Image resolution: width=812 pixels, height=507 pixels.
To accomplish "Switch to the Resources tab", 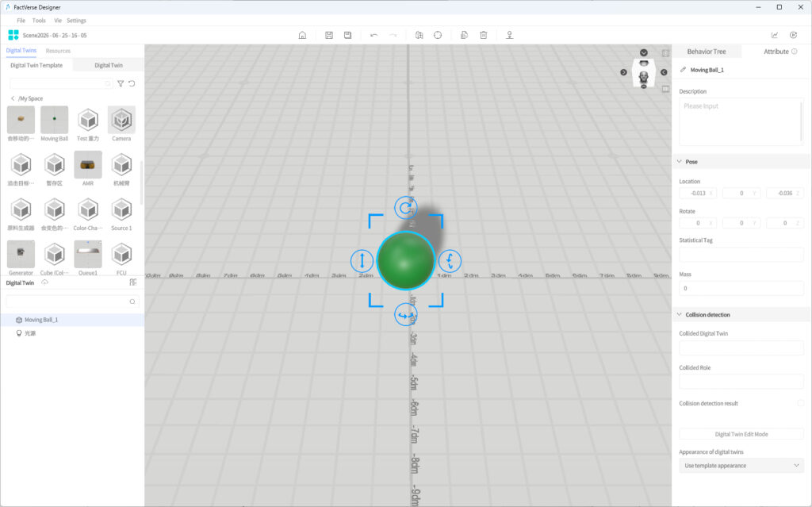I will (x=58, y=51).
